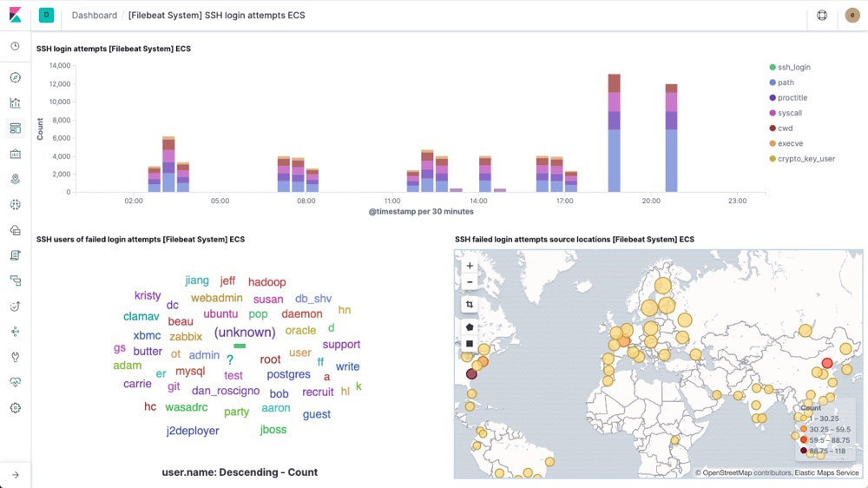Viewport: 868px width, 488px height.
Task: Filter by 'jboss' in tag cloud
Action: click(273, 429)
